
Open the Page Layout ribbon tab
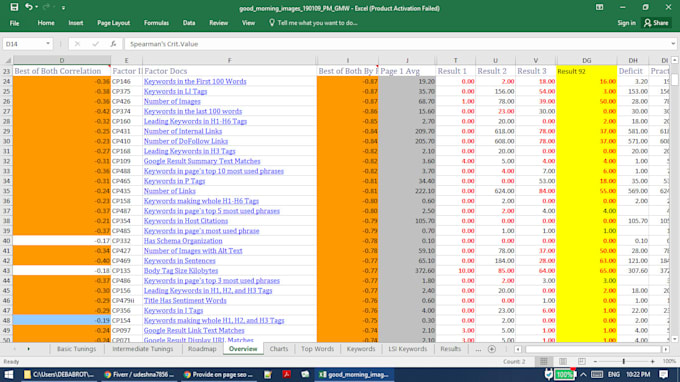click(113, 23)
